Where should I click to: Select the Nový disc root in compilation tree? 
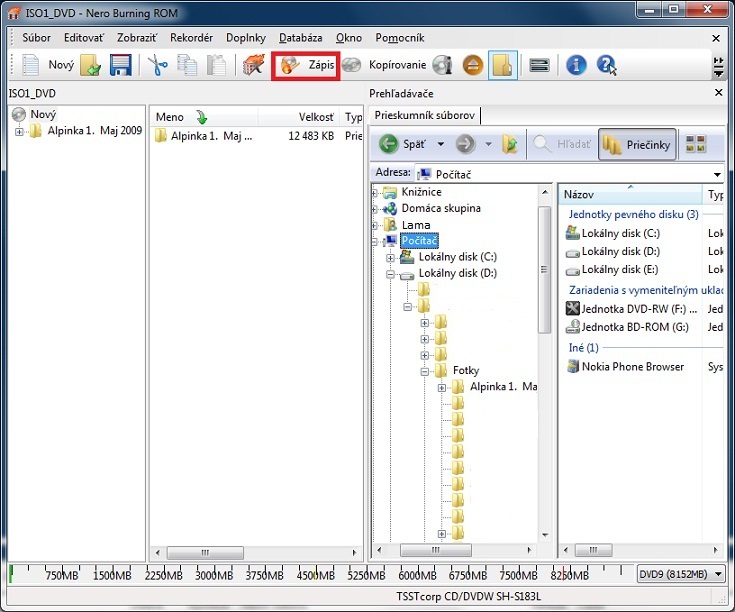click(x=43, y=114)
